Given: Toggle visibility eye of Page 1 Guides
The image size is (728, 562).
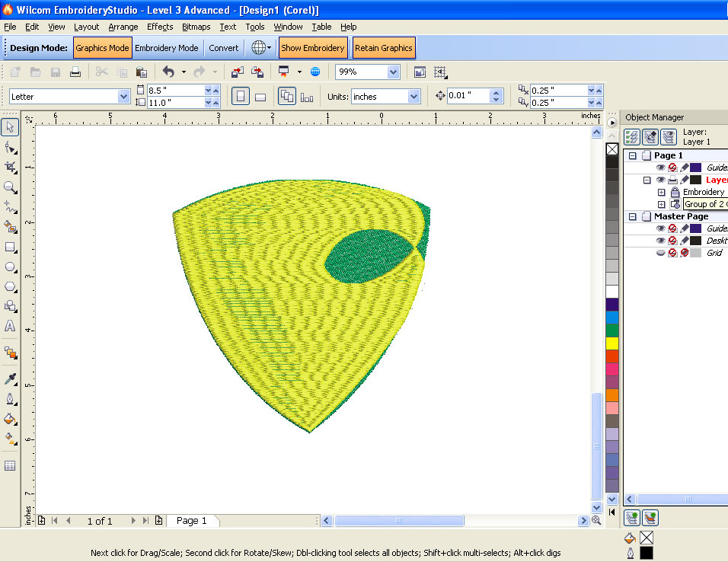Looking at the screenshot, I should click(x=661, y=168).
